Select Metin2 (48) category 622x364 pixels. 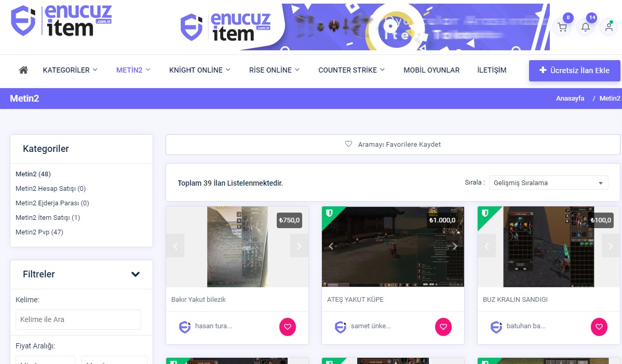pyautogui.click(x=33, y=174)
